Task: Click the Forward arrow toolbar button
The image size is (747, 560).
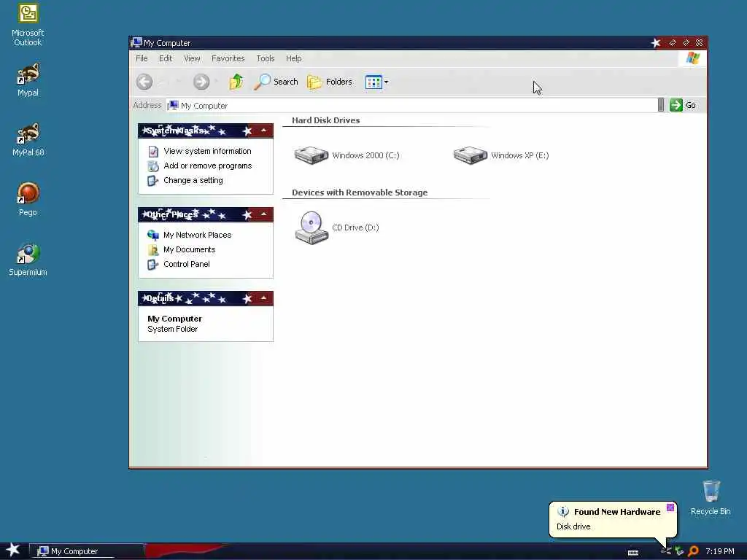Action: [201, 82]
